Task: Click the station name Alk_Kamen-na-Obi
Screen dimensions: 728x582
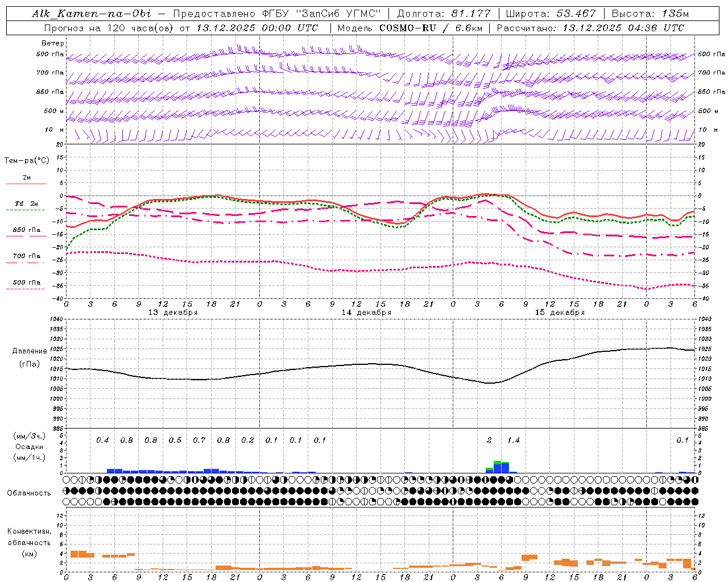Action: pos(92,14)
